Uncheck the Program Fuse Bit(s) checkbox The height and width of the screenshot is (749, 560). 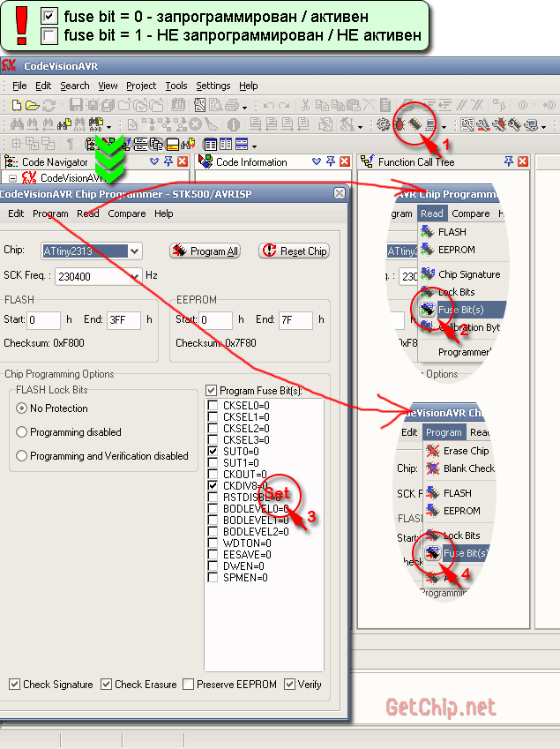[211, 391]
